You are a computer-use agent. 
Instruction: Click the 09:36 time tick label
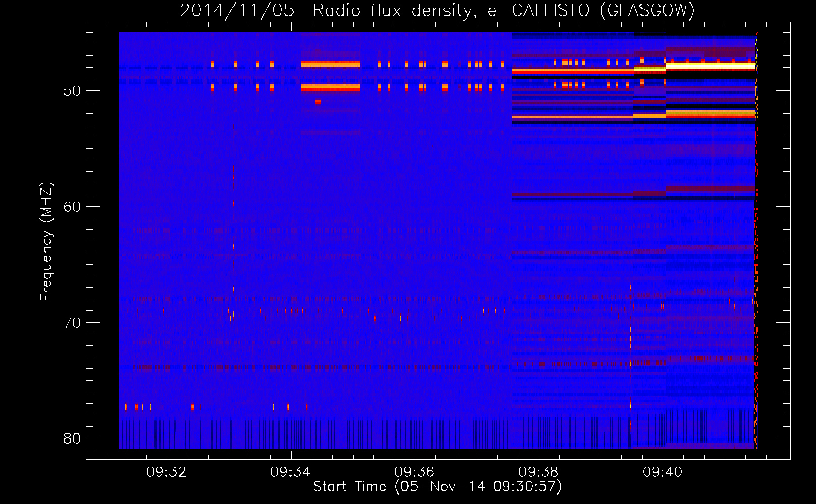tap(415, 472)
